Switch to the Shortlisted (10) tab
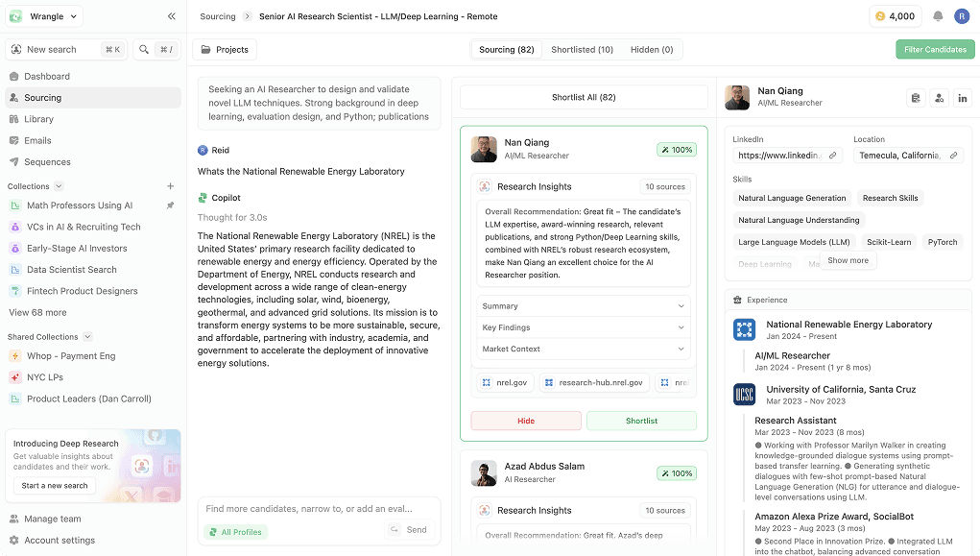 click(x=582, y=49)
